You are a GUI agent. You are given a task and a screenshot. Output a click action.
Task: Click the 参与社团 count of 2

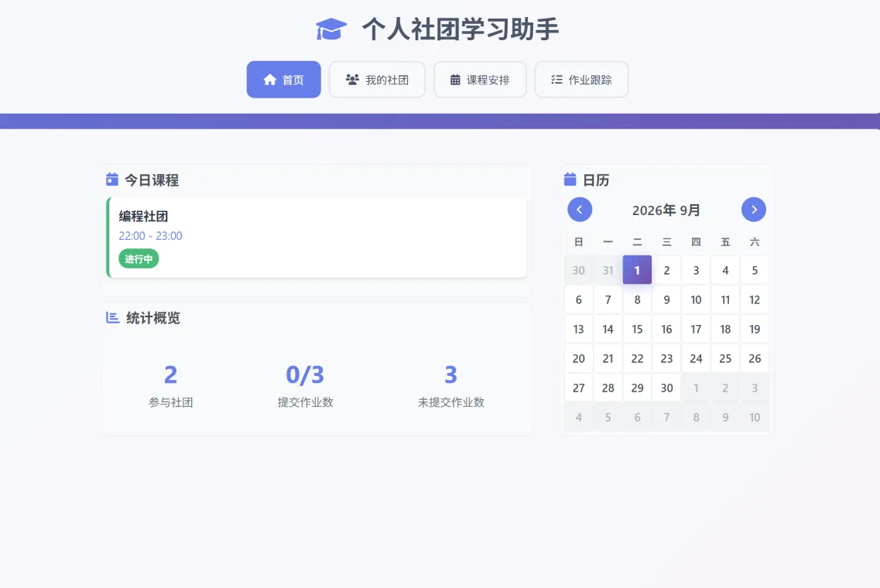pyautogui.click(x=170, y=374)
